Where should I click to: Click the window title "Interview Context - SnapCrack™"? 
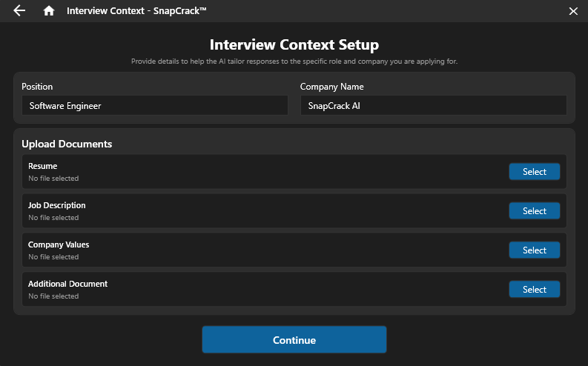(x=136, y=11)
